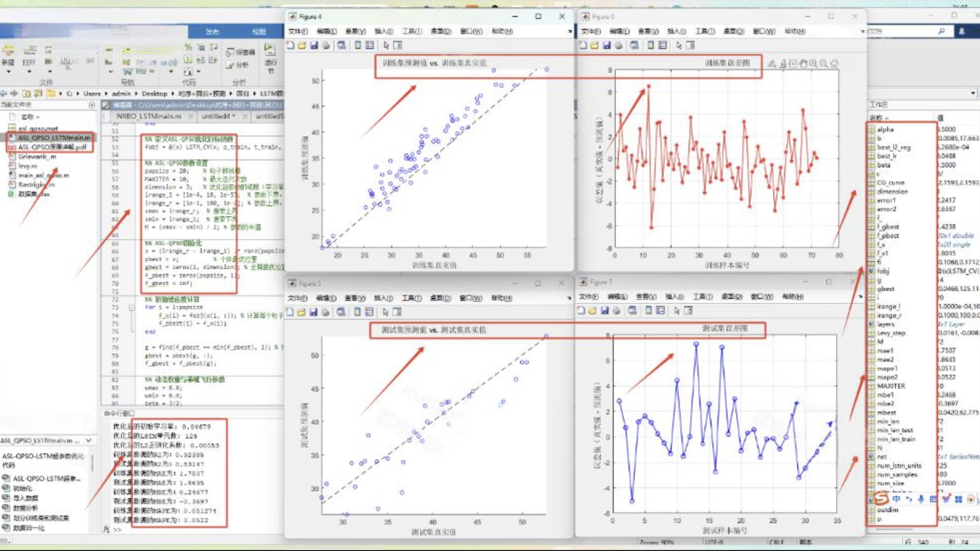Expand the New (新建) dropdown arrow
This screenshot has width=980, height=551.
coord(8,72)
